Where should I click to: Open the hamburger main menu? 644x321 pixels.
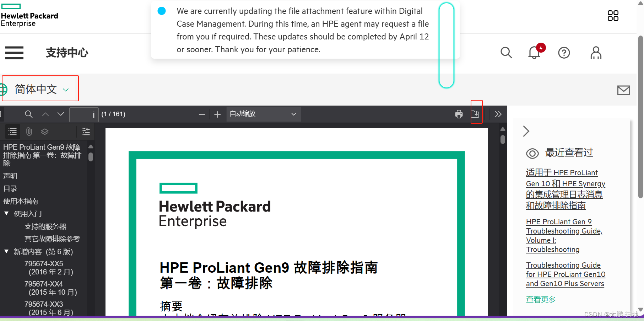[x=14, y=53]
